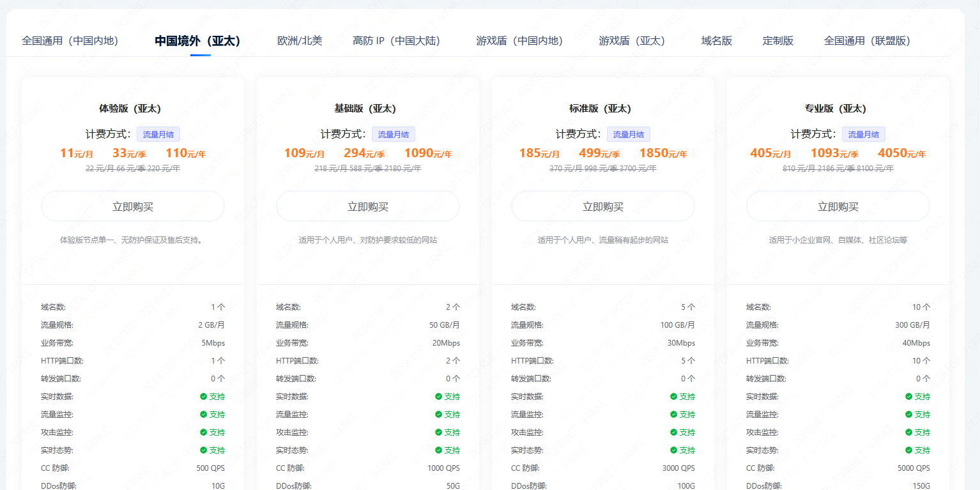
Task: Click the 实时态势 green check in 专业版 card
Action: click(908, 450)
